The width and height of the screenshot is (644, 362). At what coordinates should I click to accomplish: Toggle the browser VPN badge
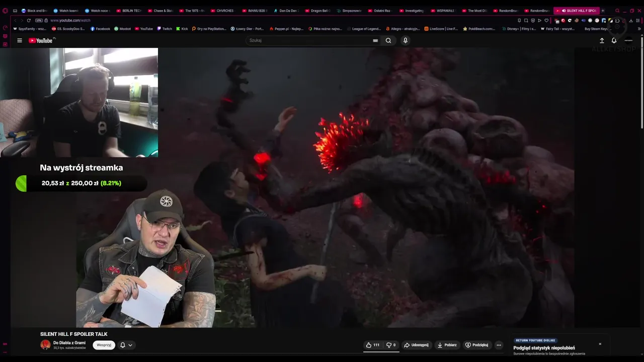coord(39,21)
